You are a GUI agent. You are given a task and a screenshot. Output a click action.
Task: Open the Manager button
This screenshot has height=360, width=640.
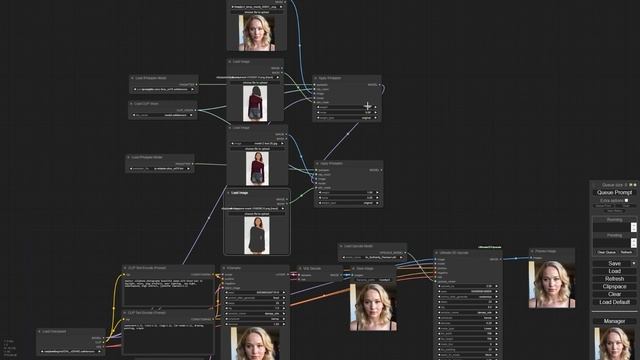tap(614, 321)
